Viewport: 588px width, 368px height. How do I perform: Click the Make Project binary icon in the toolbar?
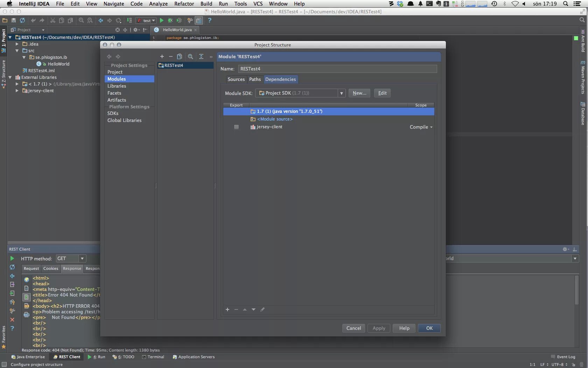pyautogui.click(x=129, y=20)
